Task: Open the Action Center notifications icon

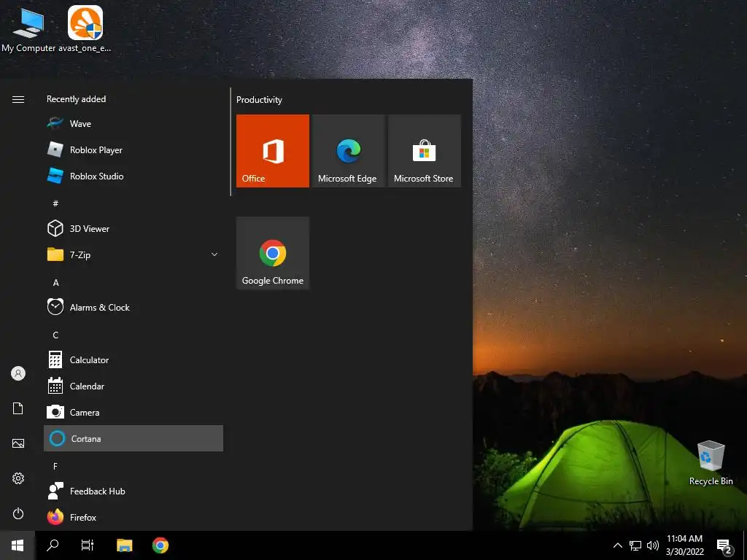Action: (724, 546)
